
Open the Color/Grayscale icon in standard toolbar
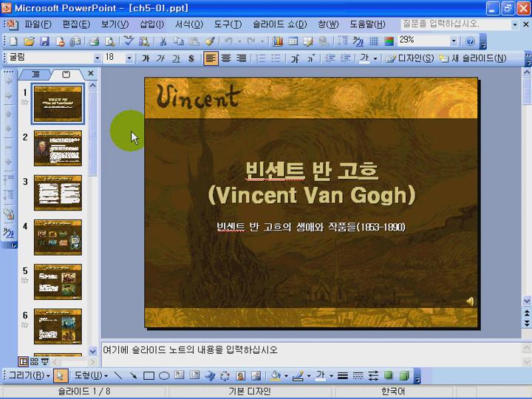point(389,41)
